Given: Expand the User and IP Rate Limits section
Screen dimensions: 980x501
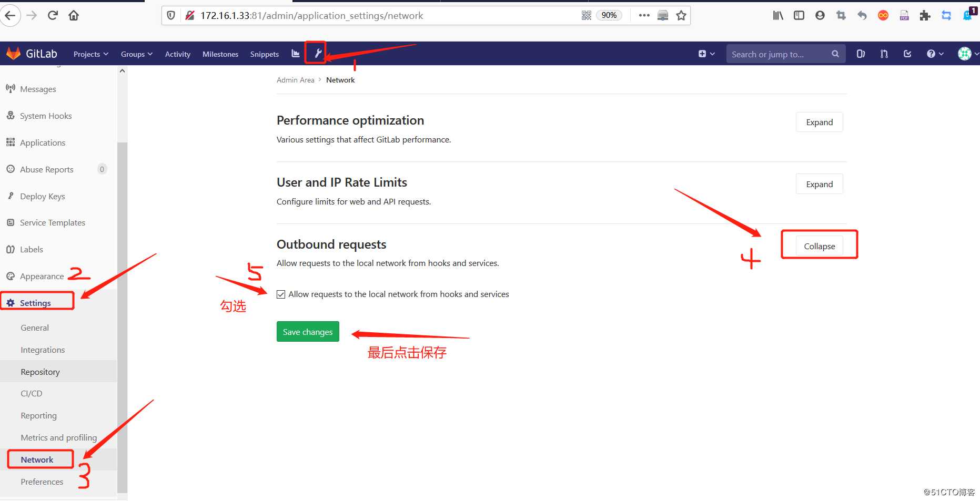Looking at the screenshot, I should coord(819,184).
